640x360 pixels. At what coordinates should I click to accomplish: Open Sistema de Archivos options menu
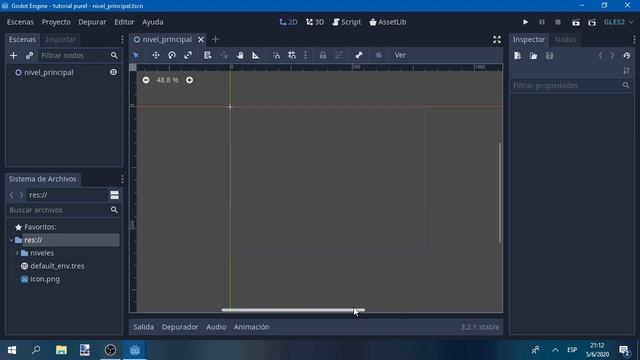(122, 179)
